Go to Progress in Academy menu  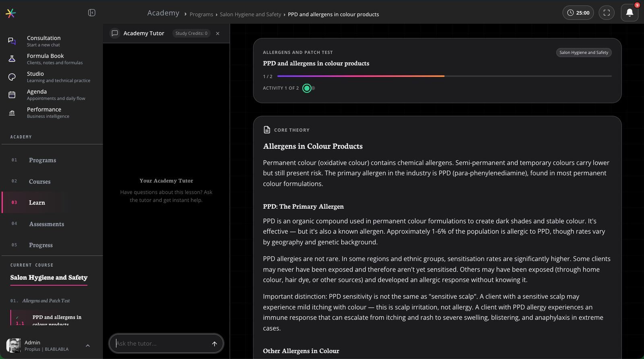tap(52, 245)
